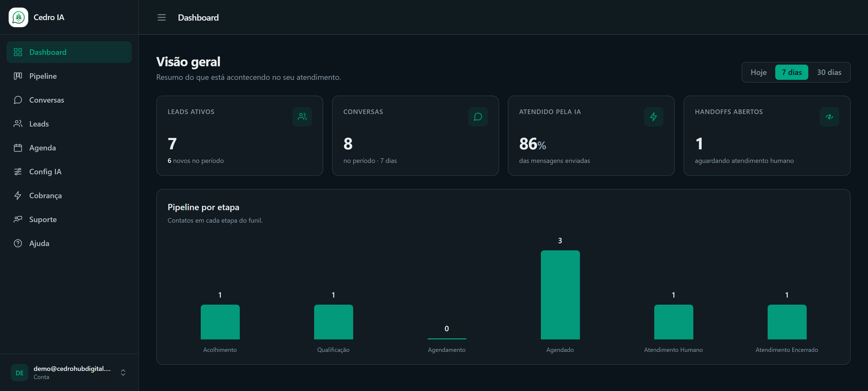
Task: Click the "6 novos no período" text
Action: pyautogui.click(x=195, y=160)
